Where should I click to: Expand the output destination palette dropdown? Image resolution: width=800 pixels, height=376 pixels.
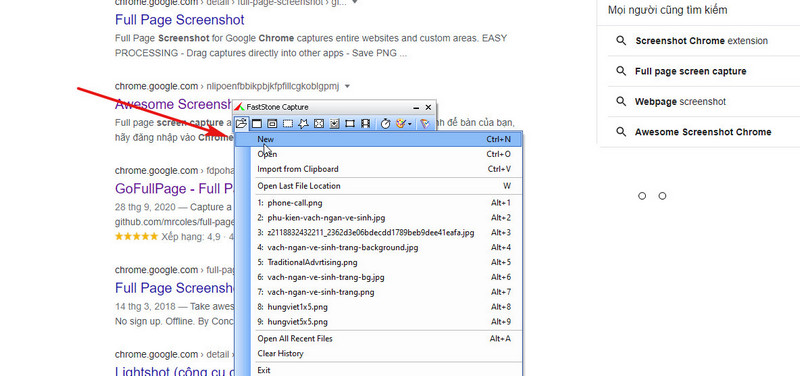[x=404, y=123]
